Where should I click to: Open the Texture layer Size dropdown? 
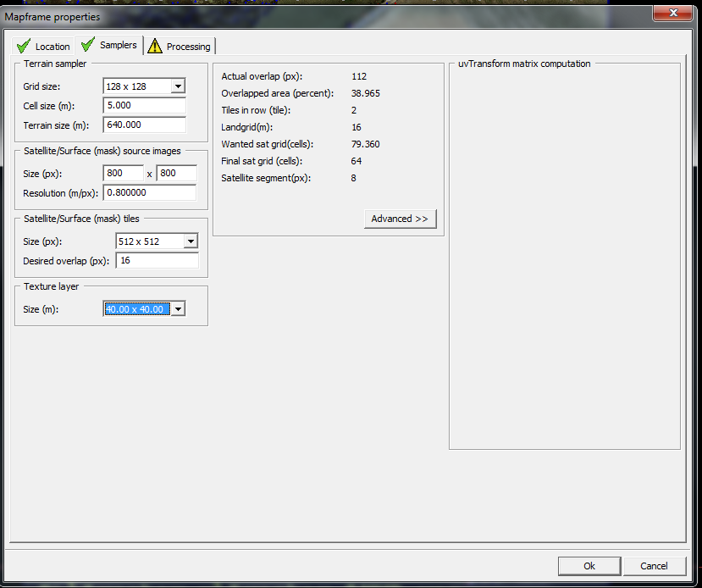tap(176, 308)
